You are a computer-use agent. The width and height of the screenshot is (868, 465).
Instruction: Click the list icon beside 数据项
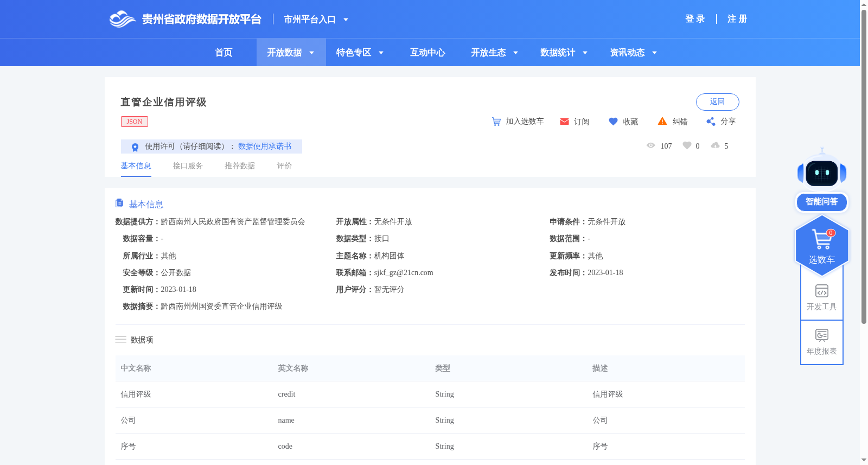pyautogui.click(x=120, y=340)
